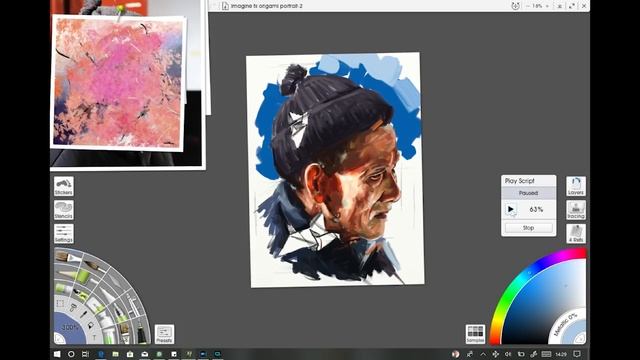Open the Windows Start menu

click(57, 354)
